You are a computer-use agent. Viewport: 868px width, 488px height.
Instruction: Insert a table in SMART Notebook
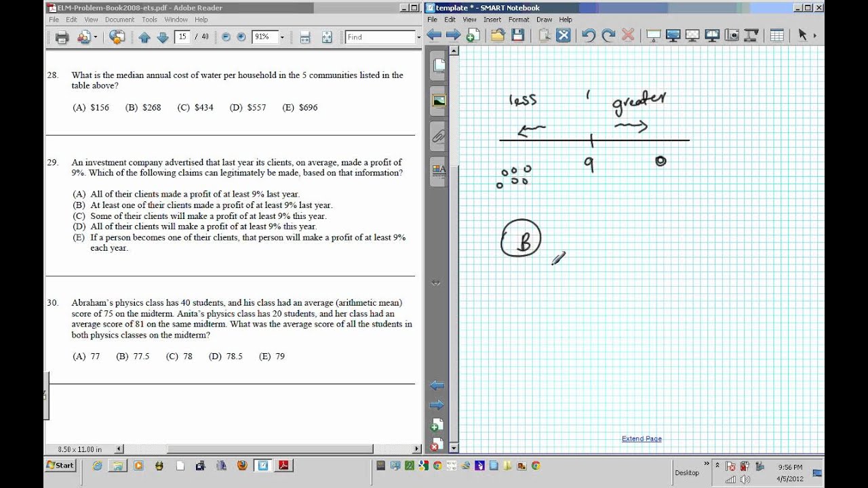[x=777, y=35]
